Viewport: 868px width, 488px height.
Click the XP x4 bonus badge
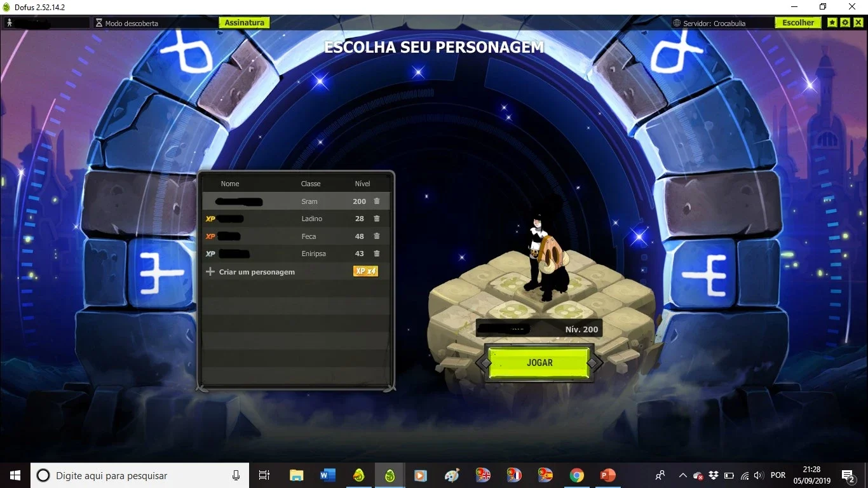coord(365,271)
